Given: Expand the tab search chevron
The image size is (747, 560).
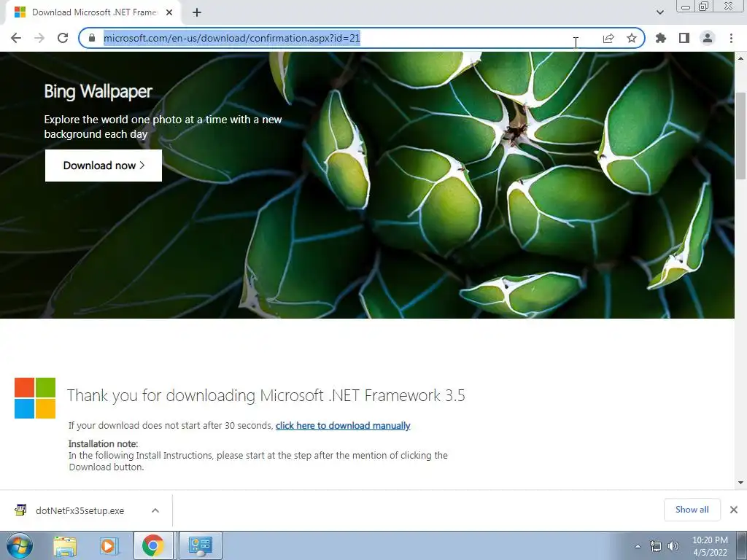Looking at the screenshot, I should coord(659,12).
